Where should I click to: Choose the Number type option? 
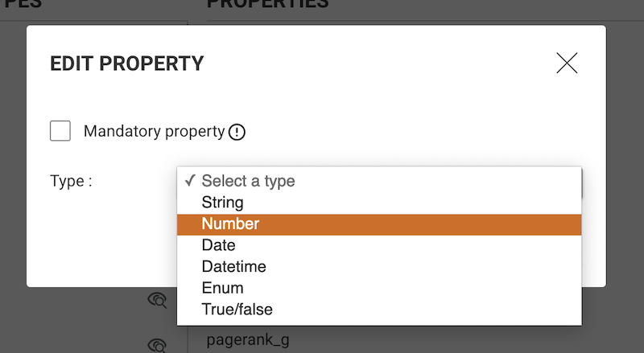(x=379, y=224)
